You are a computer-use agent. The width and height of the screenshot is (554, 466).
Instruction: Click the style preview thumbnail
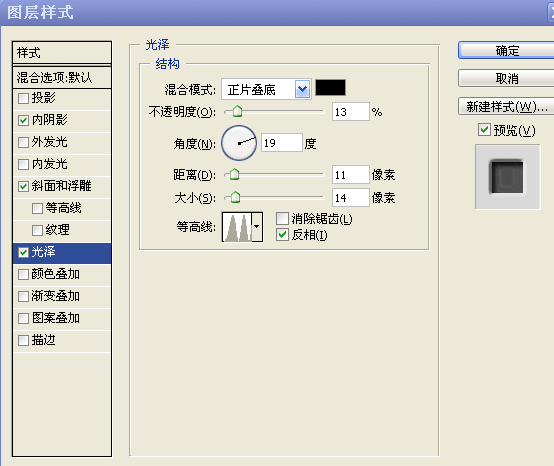coord(507,177)
